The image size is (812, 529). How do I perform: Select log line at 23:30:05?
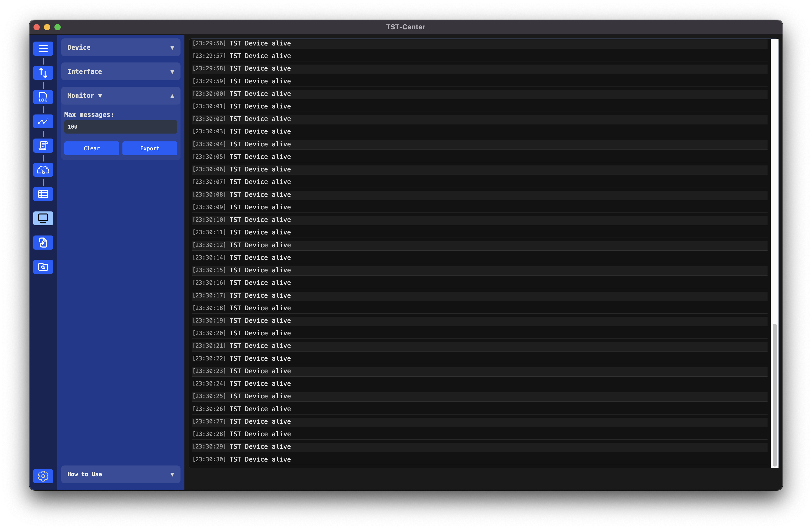479,157
